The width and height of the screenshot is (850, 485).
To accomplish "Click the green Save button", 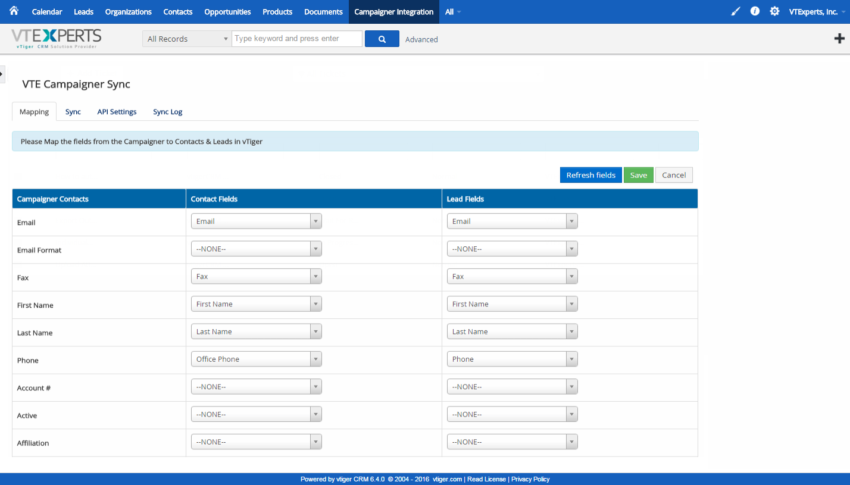I will (x=638, y=175).
